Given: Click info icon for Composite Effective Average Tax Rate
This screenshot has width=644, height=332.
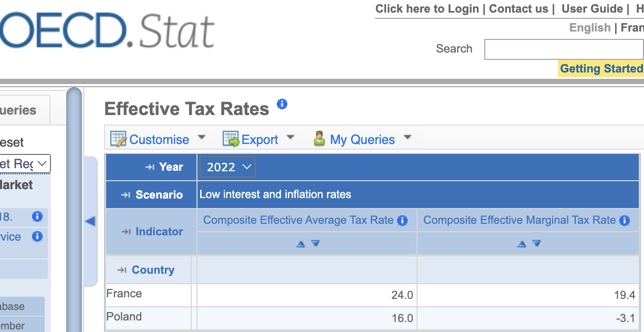Looking at the screenshot, I should (x=402, y=221).
